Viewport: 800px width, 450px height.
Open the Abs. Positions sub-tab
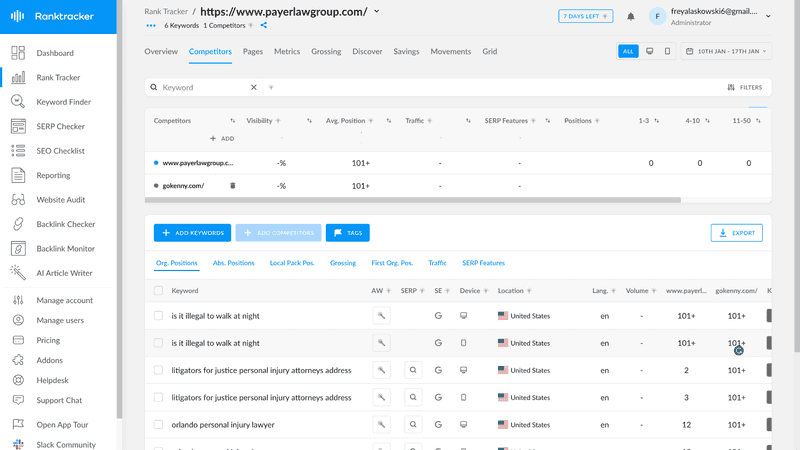[x=233, y=263]
